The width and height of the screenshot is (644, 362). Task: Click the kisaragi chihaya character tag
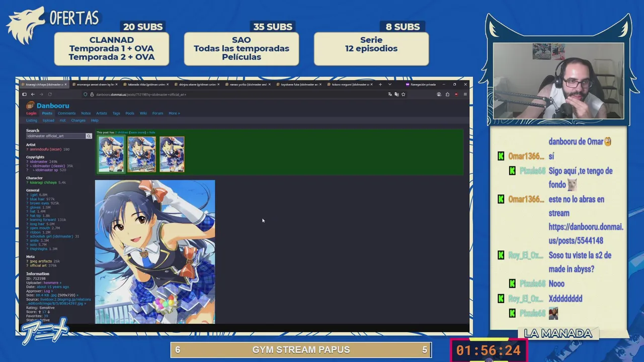(x=43, y=183)
